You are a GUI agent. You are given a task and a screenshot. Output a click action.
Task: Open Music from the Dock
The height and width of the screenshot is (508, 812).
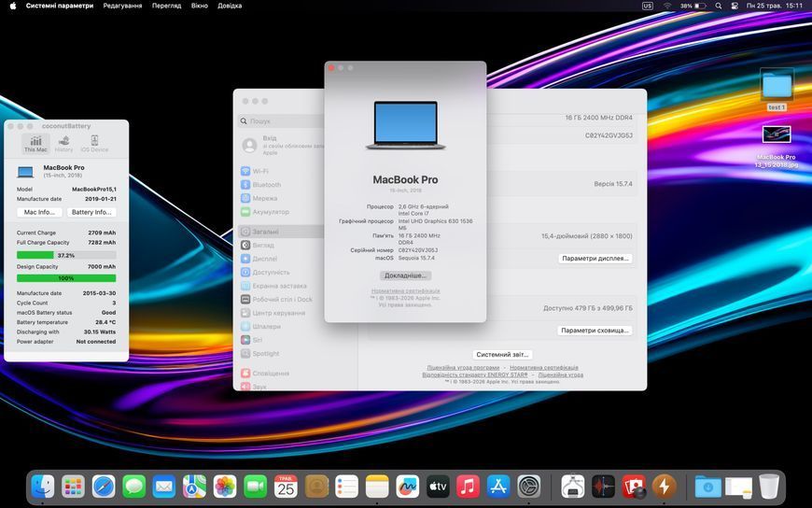(469, 487)
